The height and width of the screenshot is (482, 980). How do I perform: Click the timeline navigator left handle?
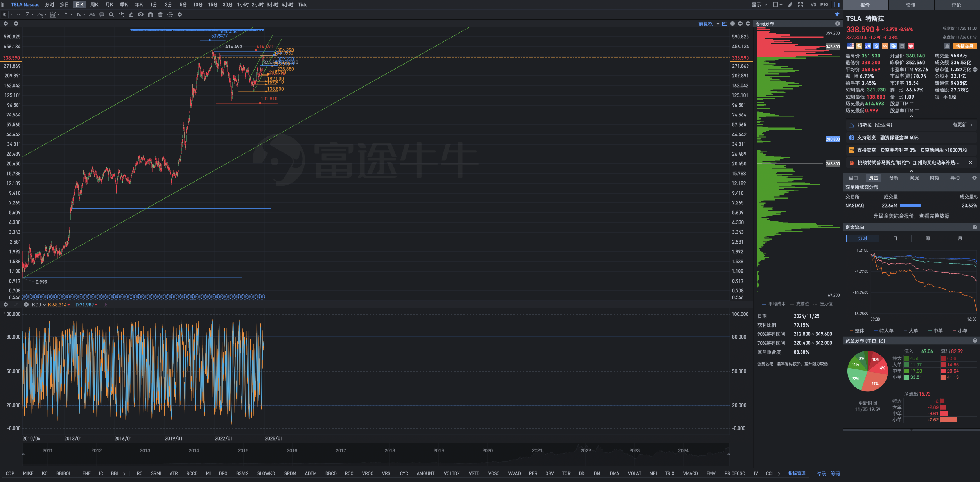pos(23,454)
